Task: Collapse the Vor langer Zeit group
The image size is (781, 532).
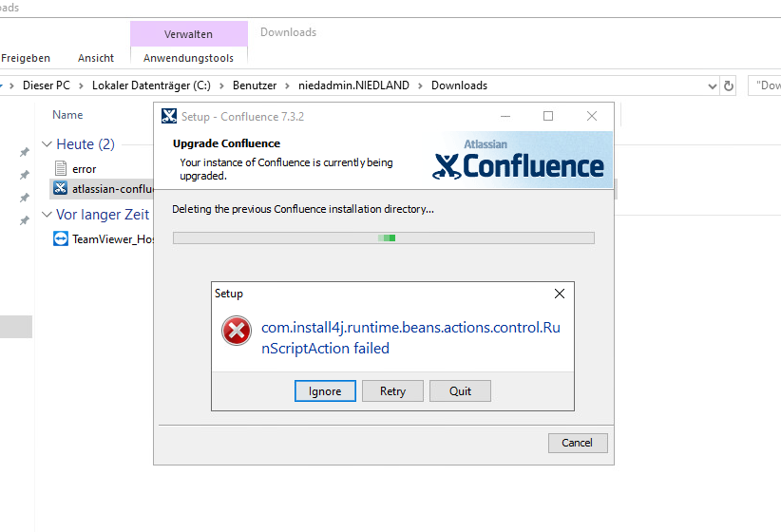Action: (47, 215)
